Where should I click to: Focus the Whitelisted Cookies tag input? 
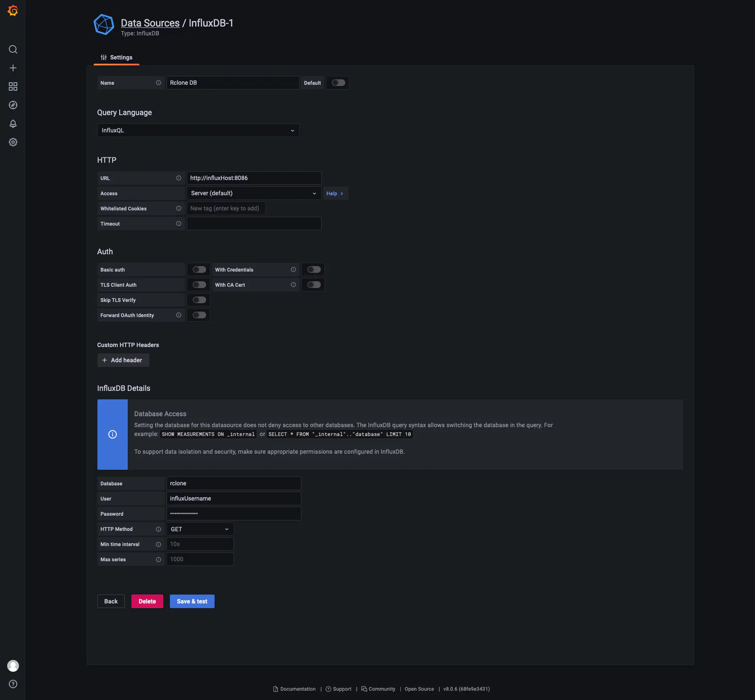[226, 208]
